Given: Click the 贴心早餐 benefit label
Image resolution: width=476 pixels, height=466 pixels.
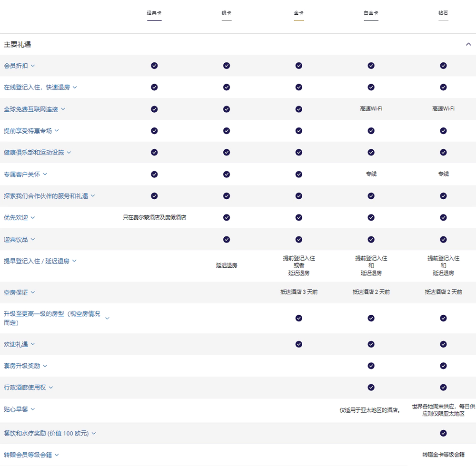Looking at the screenshot, I should click(16, 409).
